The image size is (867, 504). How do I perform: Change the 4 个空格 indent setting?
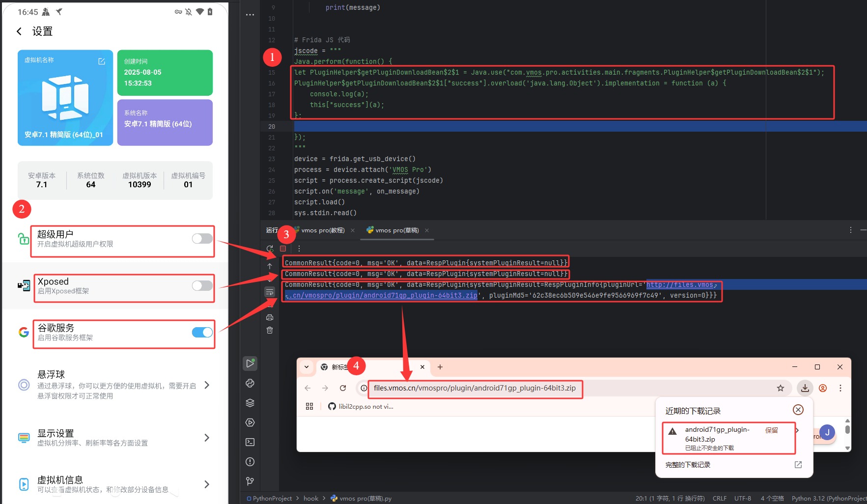tap(772, 498)
